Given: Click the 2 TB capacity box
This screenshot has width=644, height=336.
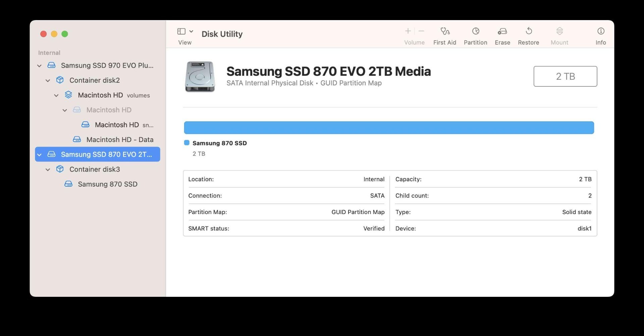Looking at the screenshot, I should [565, 76].
